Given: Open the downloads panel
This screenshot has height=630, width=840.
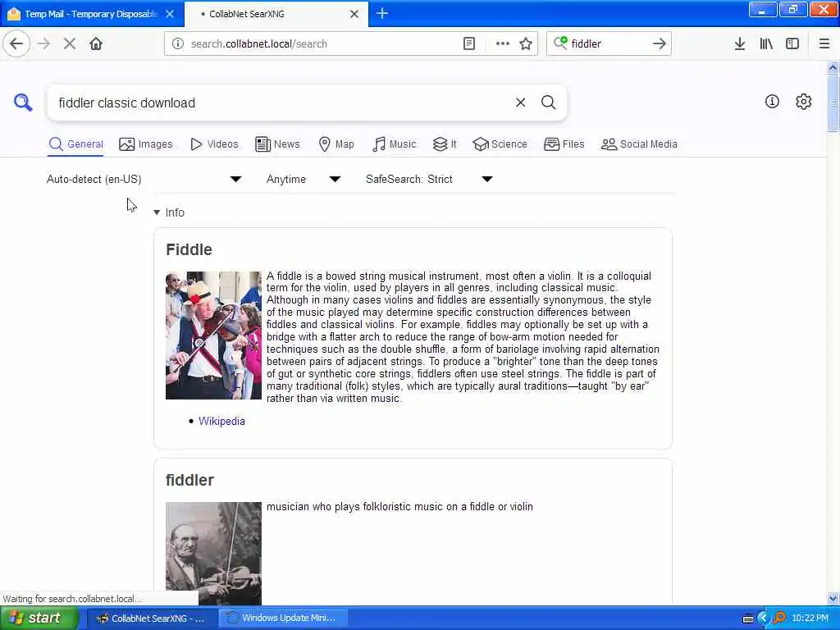Looking at the screenshot, I should [739, 43].
